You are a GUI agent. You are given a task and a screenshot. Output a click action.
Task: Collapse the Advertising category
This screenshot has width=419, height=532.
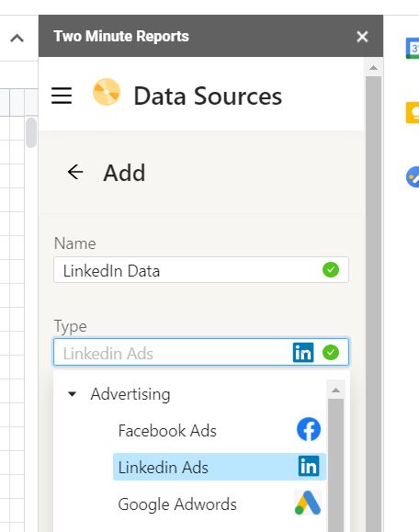pos(72,394)
